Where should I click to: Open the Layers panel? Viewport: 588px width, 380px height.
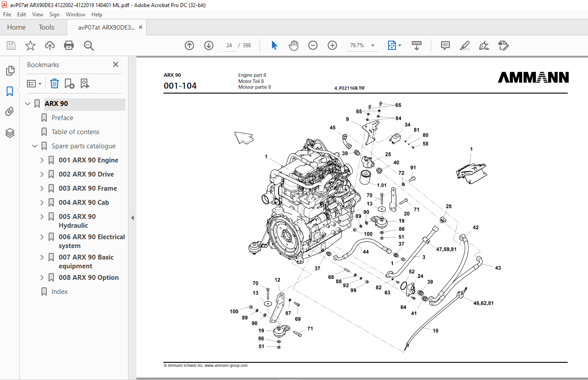tap(10, 133)
